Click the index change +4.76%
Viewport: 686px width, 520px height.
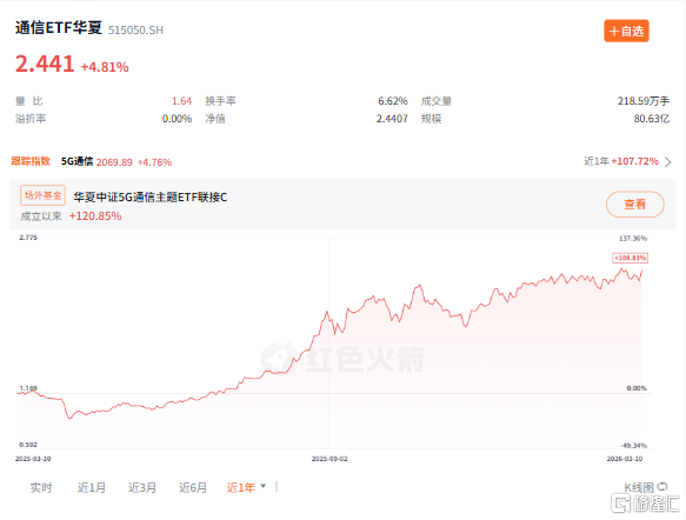click(155, 162)
